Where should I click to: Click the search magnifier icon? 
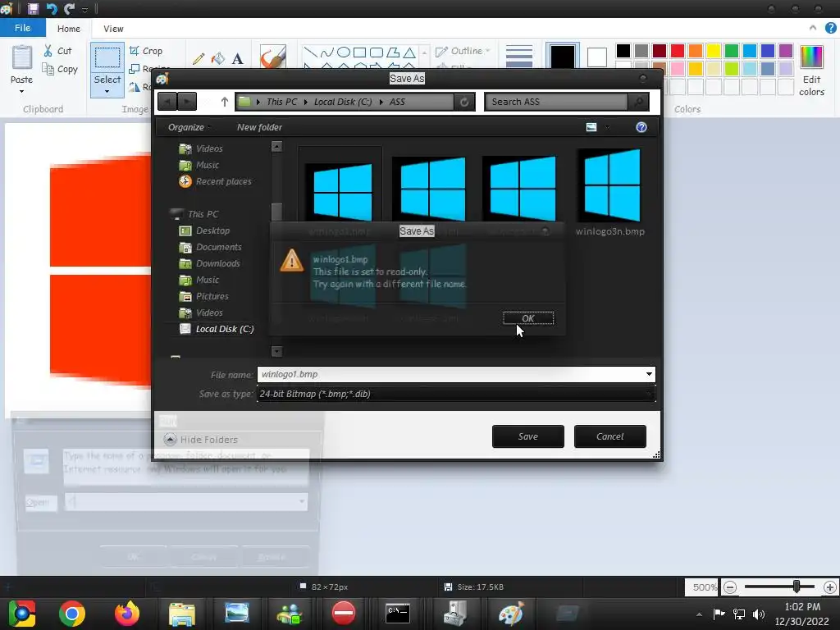click(x=638, y=102)
